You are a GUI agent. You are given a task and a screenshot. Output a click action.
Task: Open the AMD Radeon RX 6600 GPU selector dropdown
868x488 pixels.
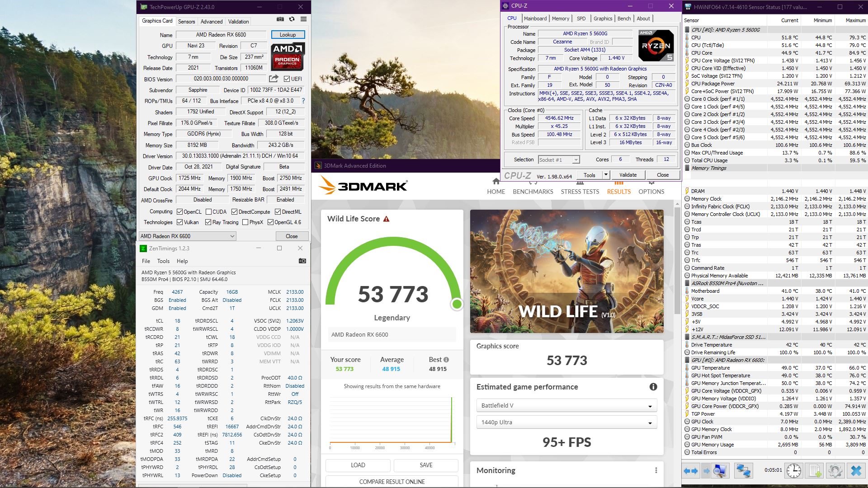188,236
